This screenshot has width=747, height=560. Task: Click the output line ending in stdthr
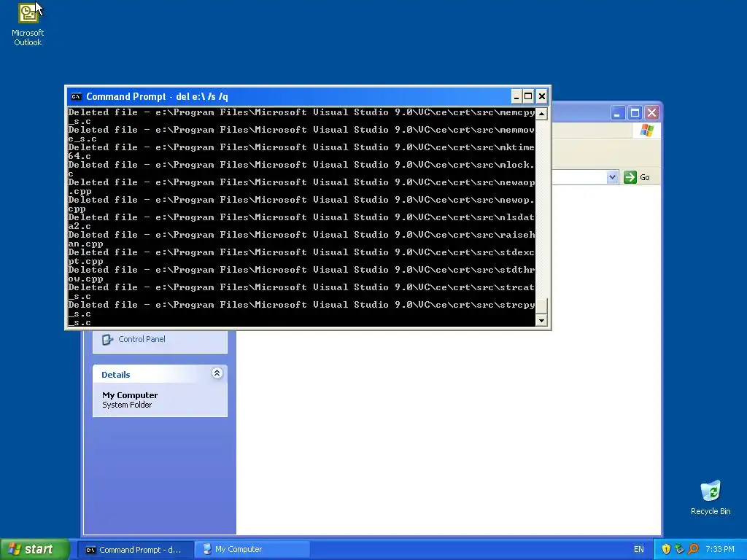coord(301,270)
